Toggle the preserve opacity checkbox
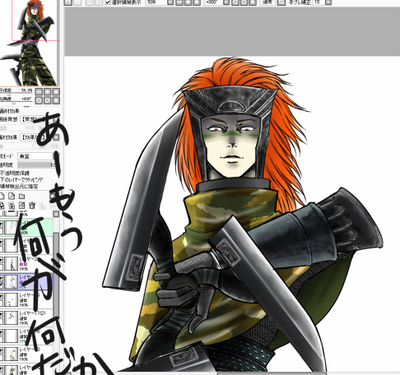 tap(1, 173)
